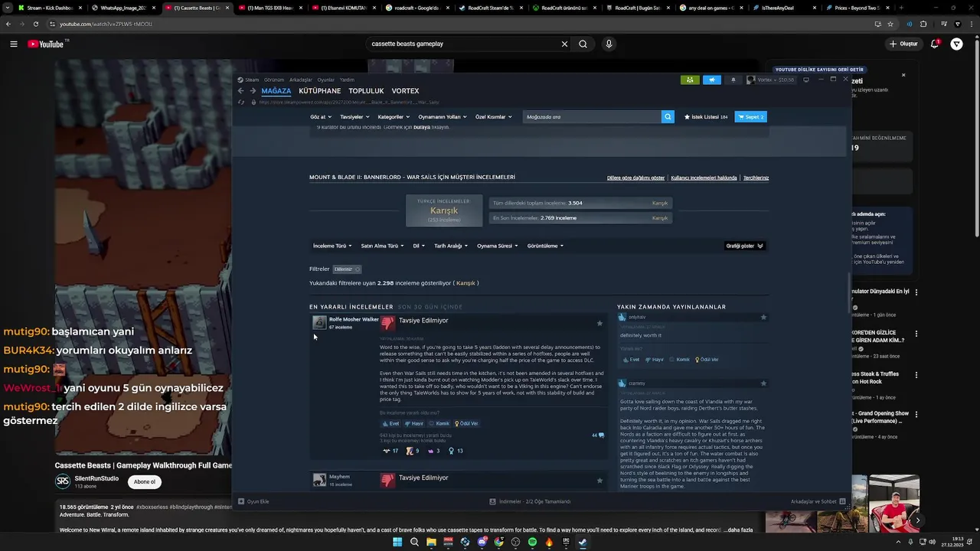Click YouTube hamburger menu icon
The width and height of the screenshot is (980, 551).
pos(13,44)
